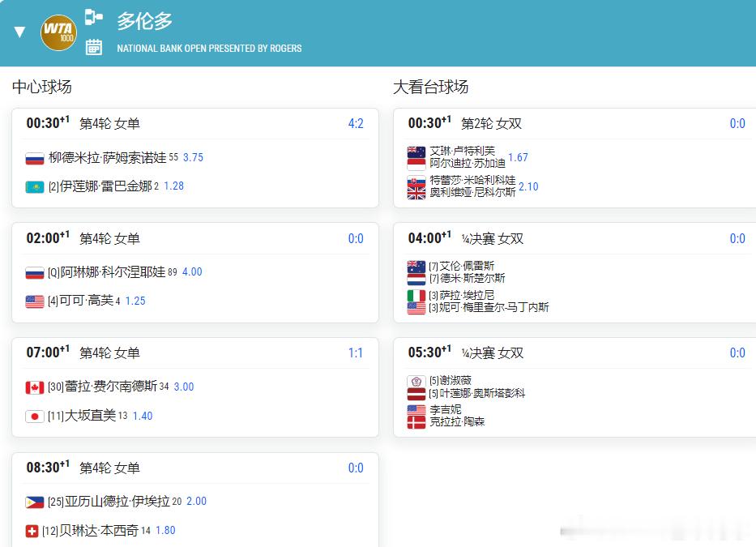
Task: Open player 谢淑薇
Action: (455, 381)
